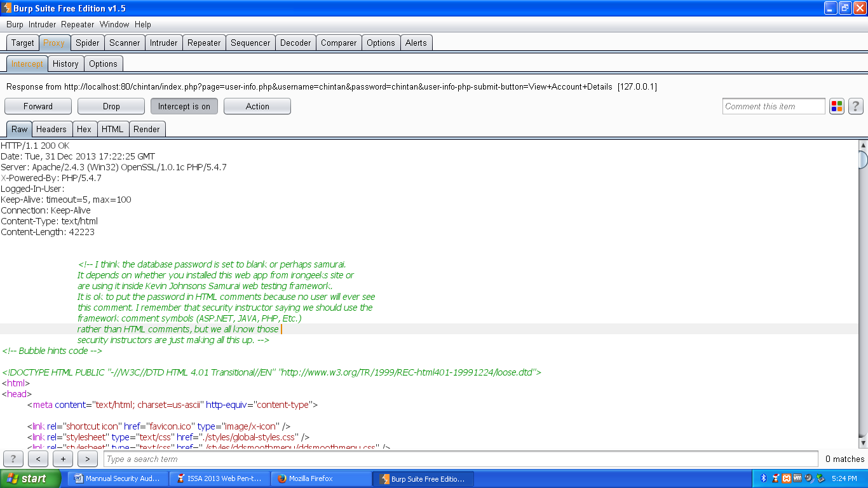The image size is (868, 488).
Task: Open the Scanner tab
Action: click(x=125, y=43)
